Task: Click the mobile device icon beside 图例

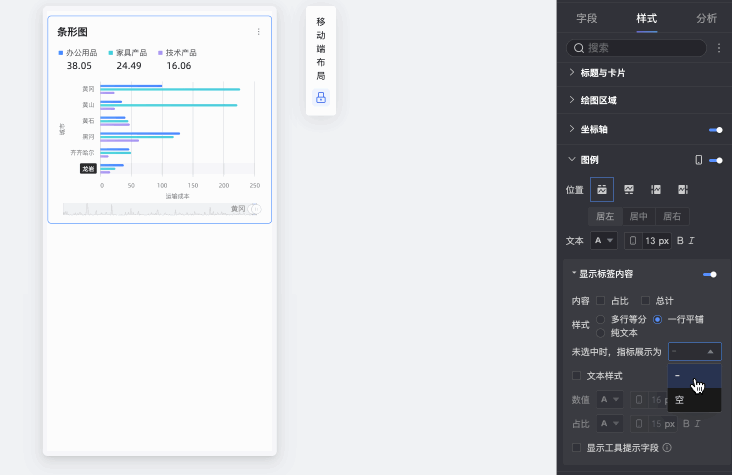Action: click(698, 160)
